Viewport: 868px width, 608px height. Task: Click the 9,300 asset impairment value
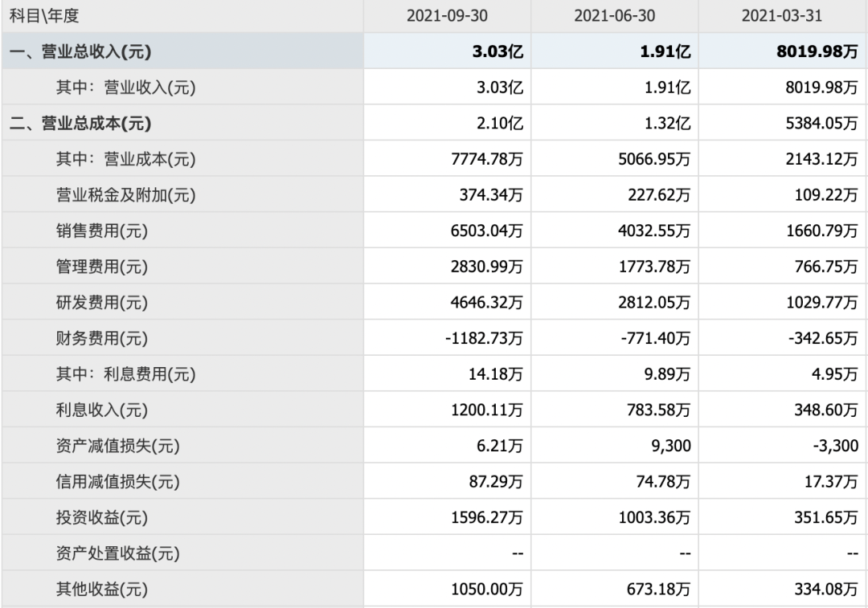point(671,446)
